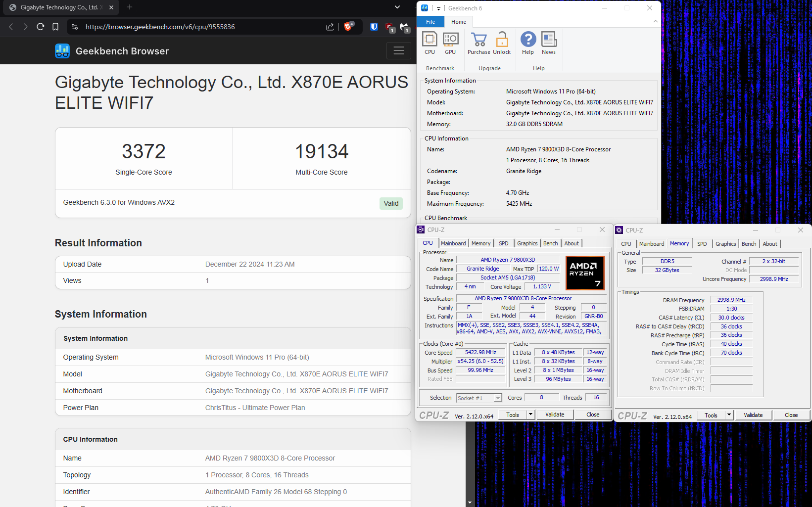Open a new browser tab with plus

coord(130,7)
